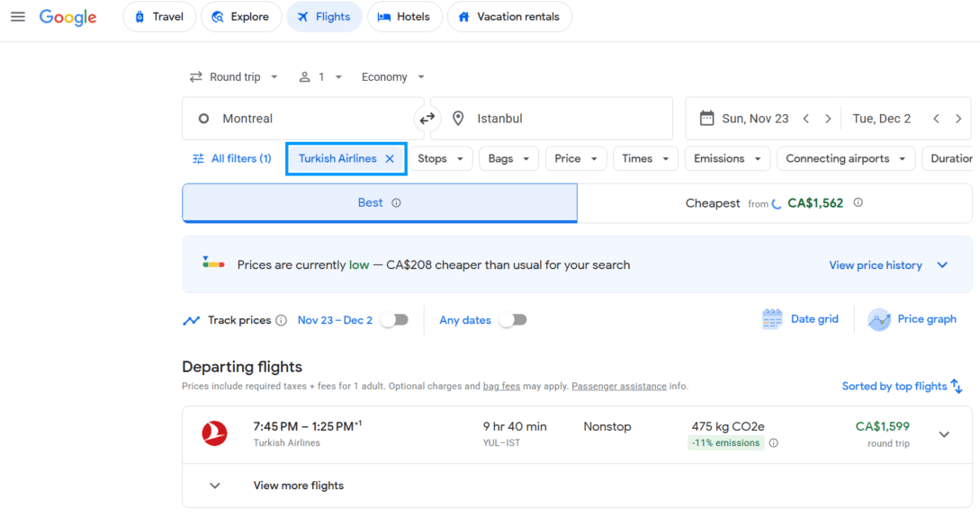
Task: Go to previous departure date
Action: [x=806, y=119]
